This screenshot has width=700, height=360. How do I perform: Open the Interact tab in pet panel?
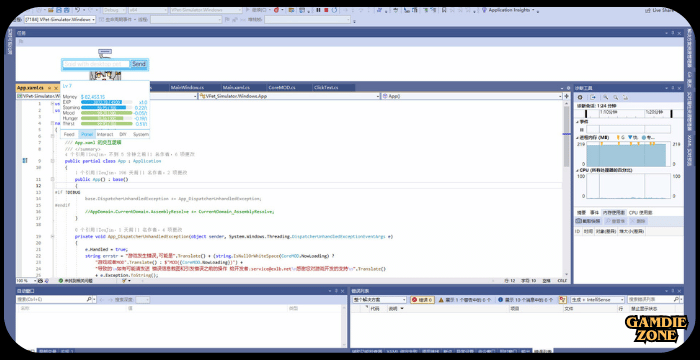[105, 134]
